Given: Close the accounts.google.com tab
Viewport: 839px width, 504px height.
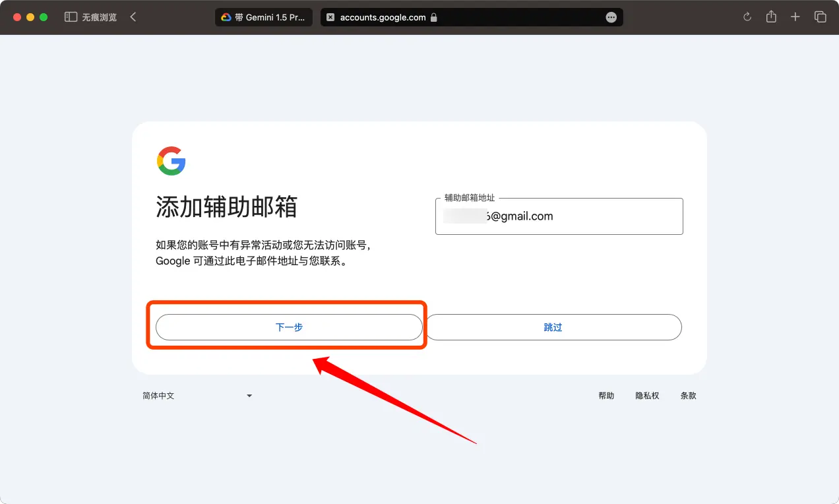Looking at the screenshot, I should point(330,18).
